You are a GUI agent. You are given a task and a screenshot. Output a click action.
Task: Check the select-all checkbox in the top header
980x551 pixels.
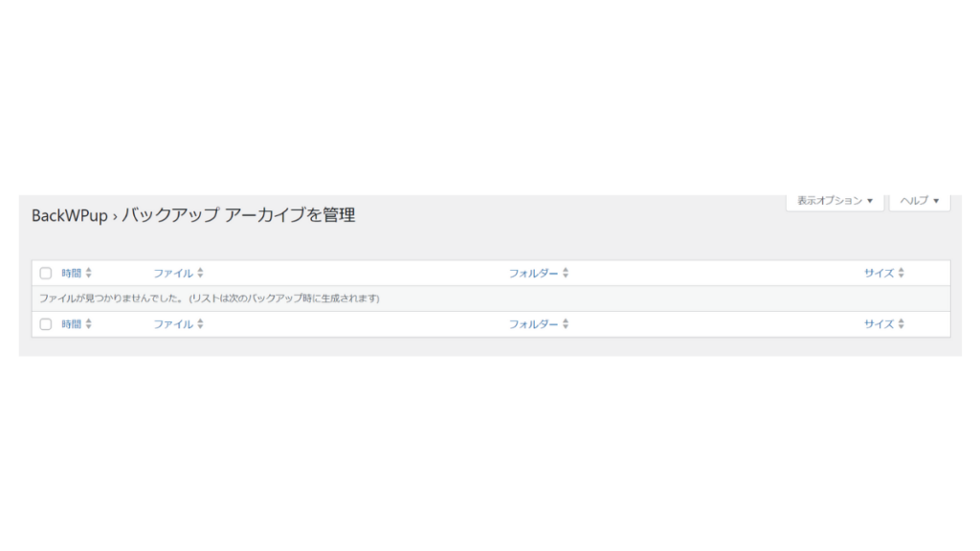point(45,273)
